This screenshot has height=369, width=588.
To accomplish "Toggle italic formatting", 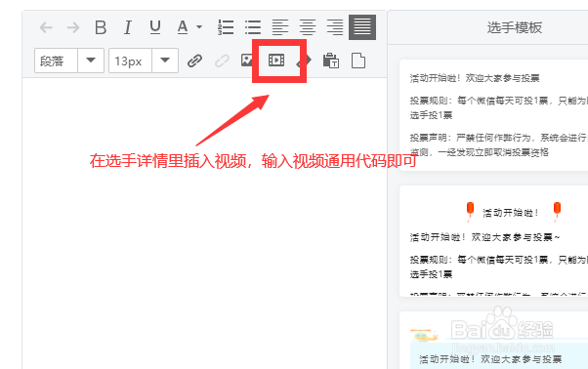I will click(128, 27).
